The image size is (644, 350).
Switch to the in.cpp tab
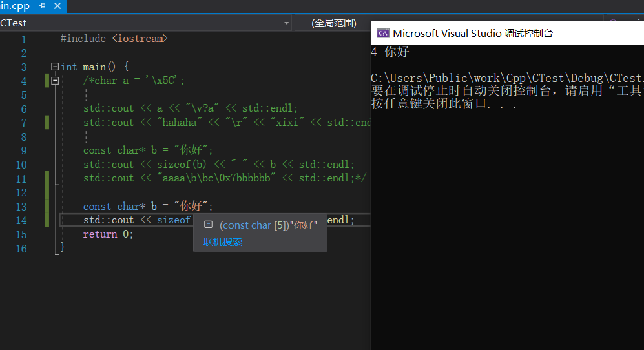16,6
